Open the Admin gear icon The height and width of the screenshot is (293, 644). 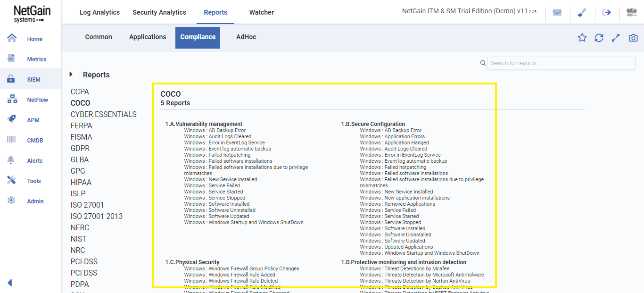[x=11, y=201]
